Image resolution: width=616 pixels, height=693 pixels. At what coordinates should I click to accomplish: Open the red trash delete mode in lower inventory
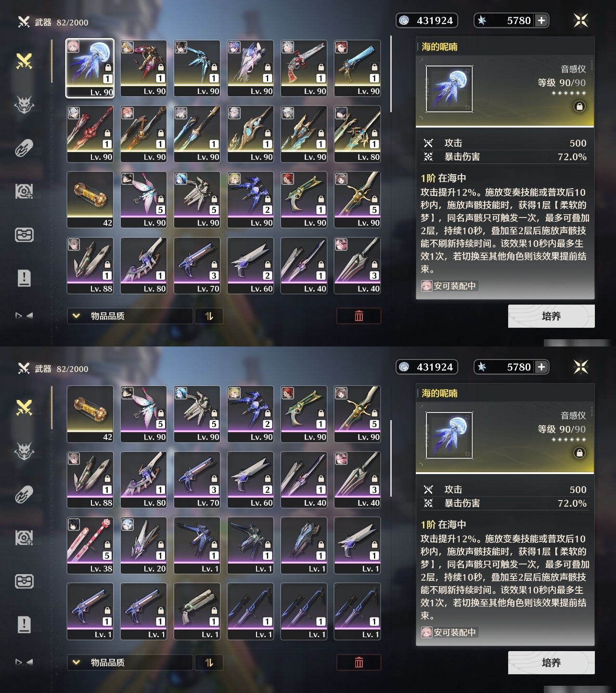(x=359, y=663)
